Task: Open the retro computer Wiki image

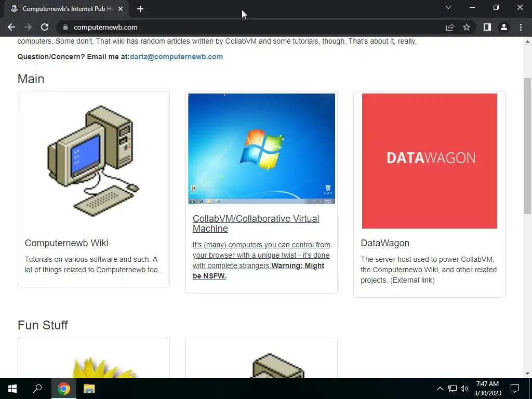Action: (94, 161)
